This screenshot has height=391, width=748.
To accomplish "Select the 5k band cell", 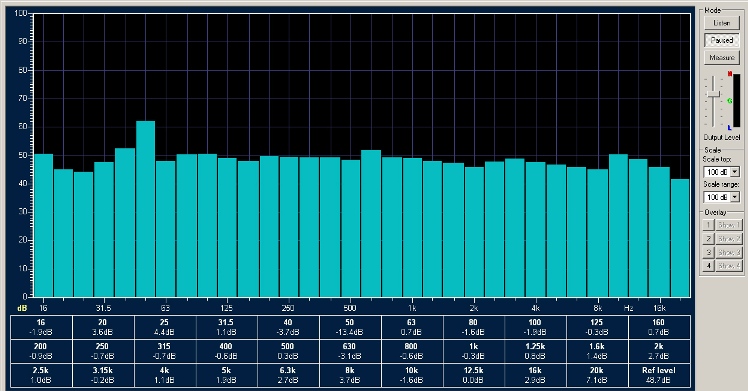I will pos(226,375).
